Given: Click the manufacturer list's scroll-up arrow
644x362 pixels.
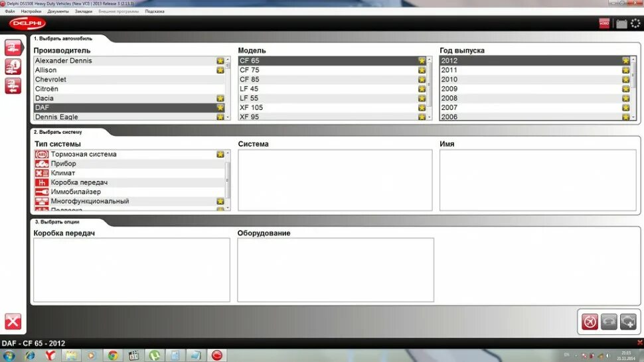Looking at the screenshot, I should pos(228,60).
